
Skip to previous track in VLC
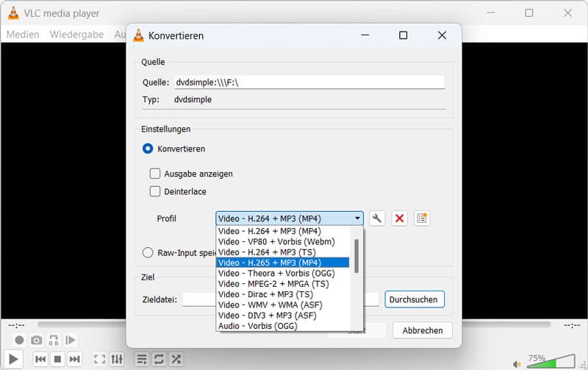40,359
